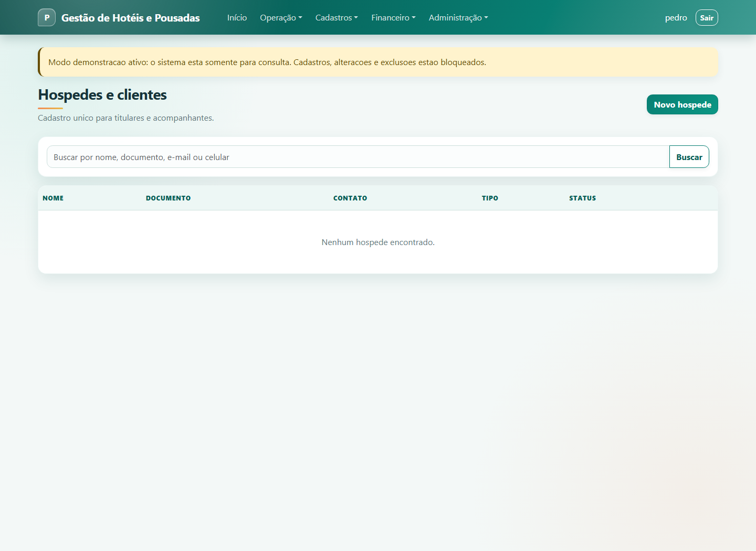Click the 'Modo demonstracao ativo' alert text
The height and width of the screenshot is (551, 756).
(x=267, y=62)
